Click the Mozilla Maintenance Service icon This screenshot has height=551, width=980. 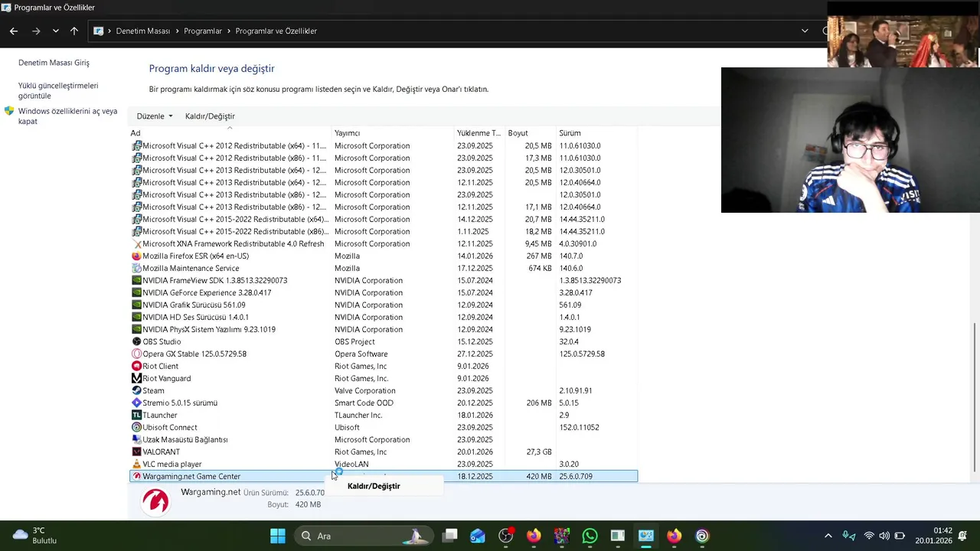click(x=137, y=268)
